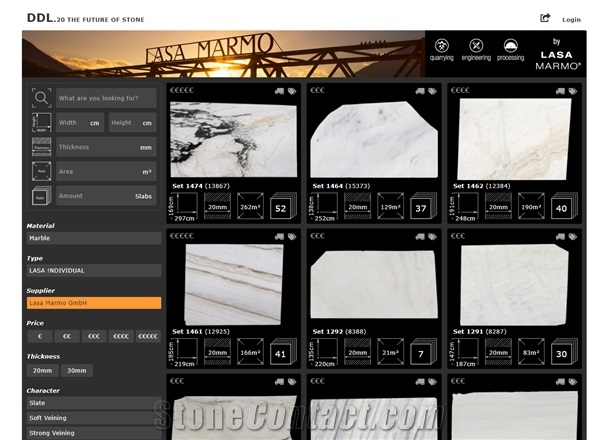Click the Lasa Marmo sunset banner image
600x440 pixels.
coord(223,54)
